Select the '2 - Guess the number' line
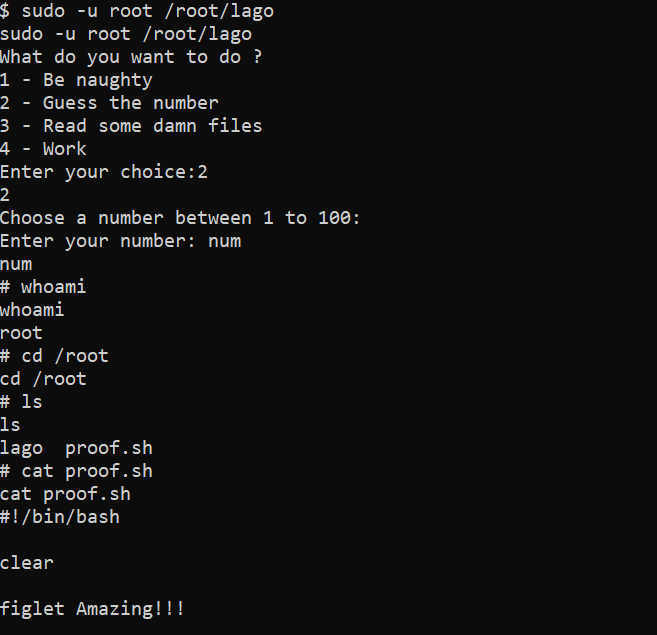The image size is (657, 635). pos(109,103)
